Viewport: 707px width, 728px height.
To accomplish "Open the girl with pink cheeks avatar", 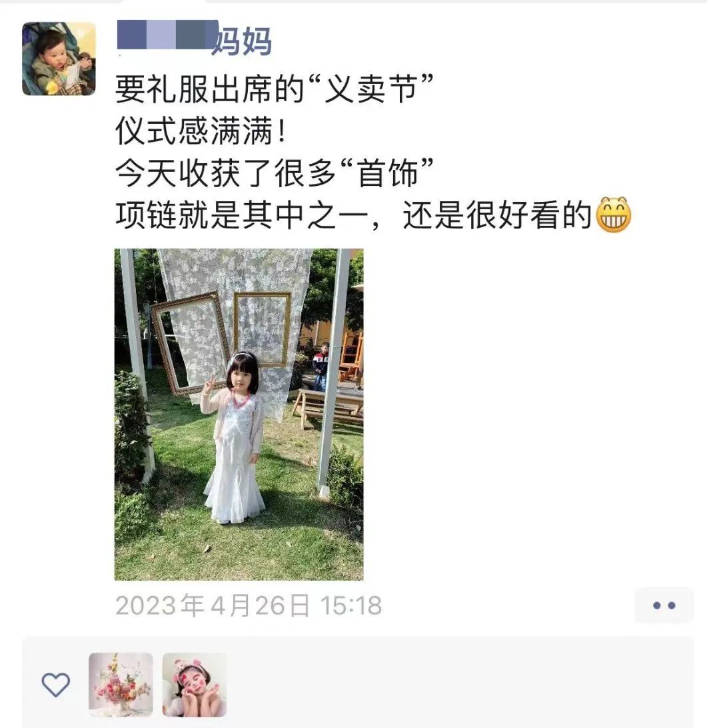I will (194, 685).
